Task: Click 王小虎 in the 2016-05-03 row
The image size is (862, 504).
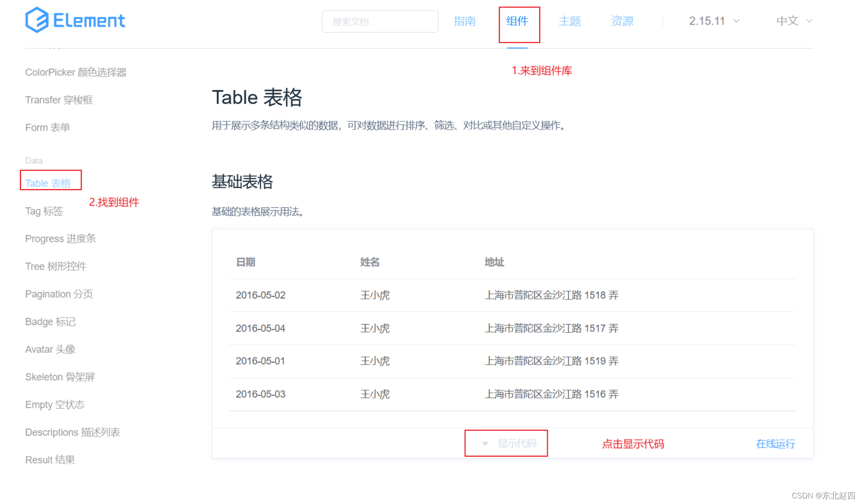Action: [x=375, y=394]
